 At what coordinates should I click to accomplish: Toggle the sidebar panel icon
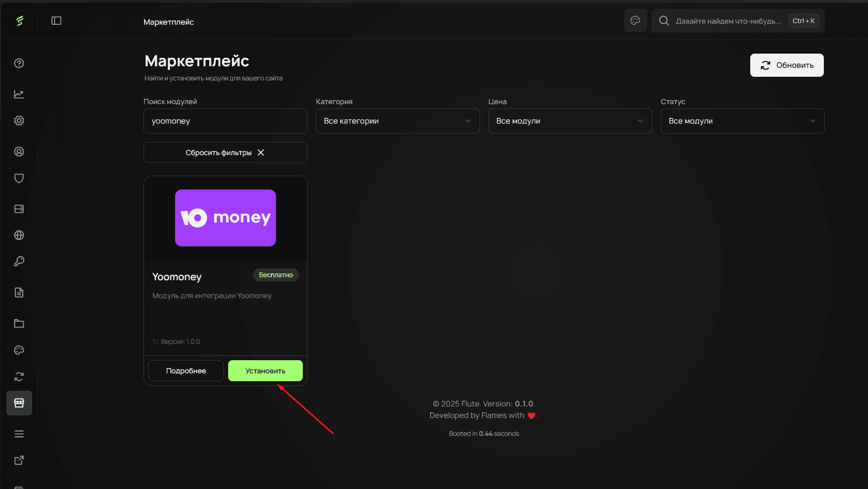(x=56, y=21)
